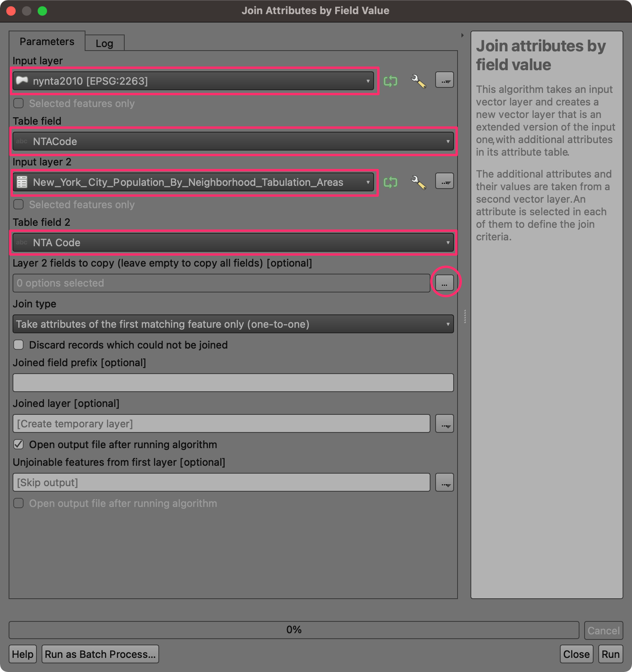Choose output for Unjoinable features
The width and height of the screenshot is (632, 672).
tap(445, 483)
